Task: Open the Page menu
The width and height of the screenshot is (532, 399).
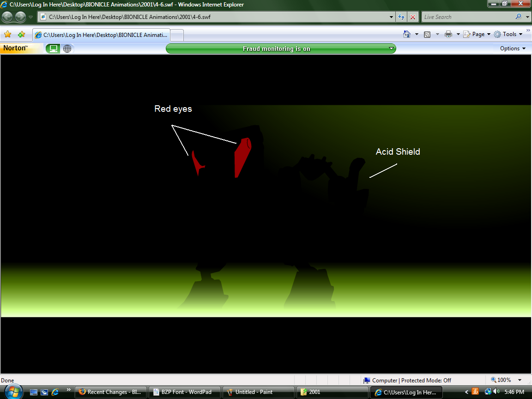Action: [x=477, y=34]
